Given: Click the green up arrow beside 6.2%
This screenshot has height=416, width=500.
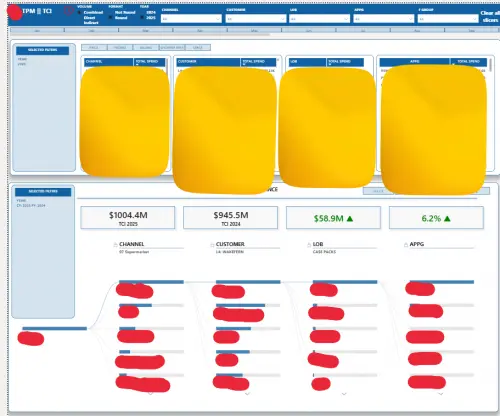Looking at the screenshot, I should (447, 219).
